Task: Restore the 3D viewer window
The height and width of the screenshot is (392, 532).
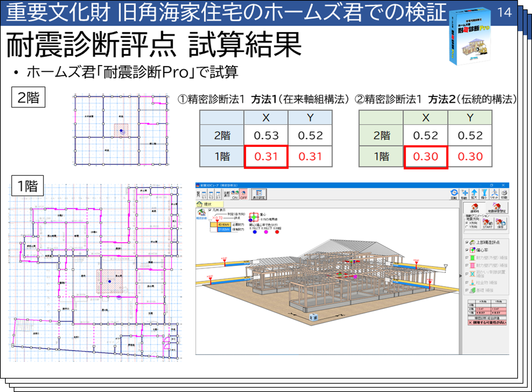Action: [492, 185]
